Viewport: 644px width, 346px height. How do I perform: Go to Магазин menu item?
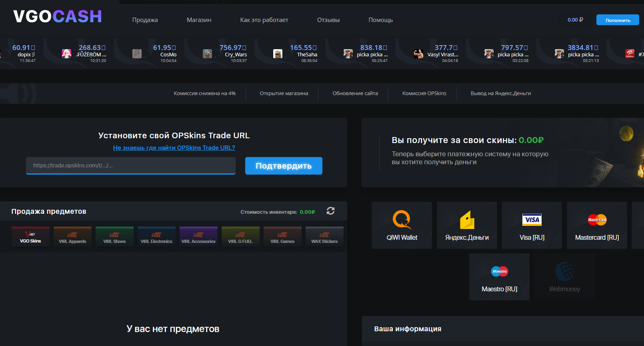click(199, 20)
